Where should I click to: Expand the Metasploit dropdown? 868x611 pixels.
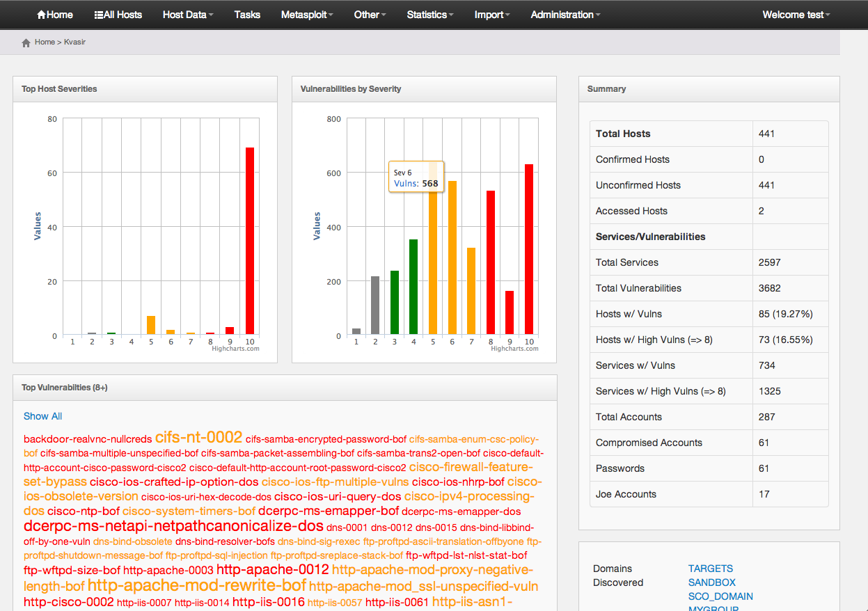(307, 15)
